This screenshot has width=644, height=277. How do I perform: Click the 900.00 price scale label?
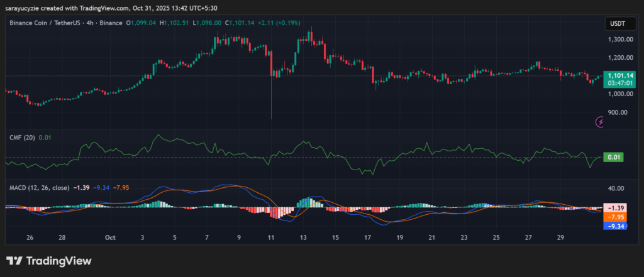(x=619, y=112)
